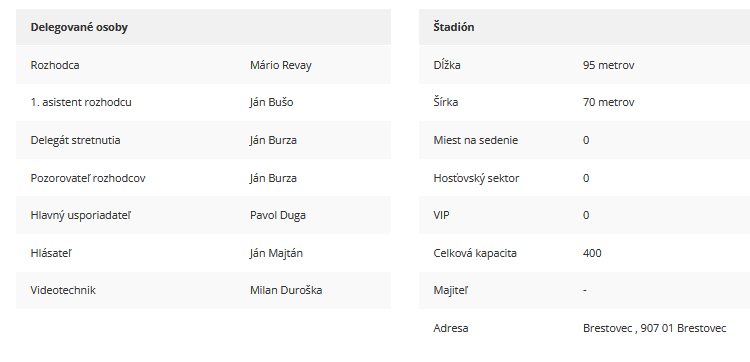Click the Hlavný usporiadateľ label
This screenshot has width=750, height=362.
coord(80,215)
